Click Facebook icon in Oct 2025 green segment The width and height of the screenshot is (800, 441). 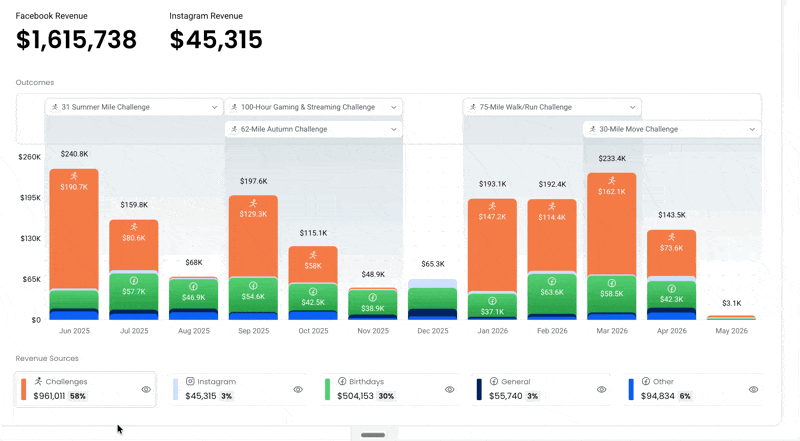(313, 291)
